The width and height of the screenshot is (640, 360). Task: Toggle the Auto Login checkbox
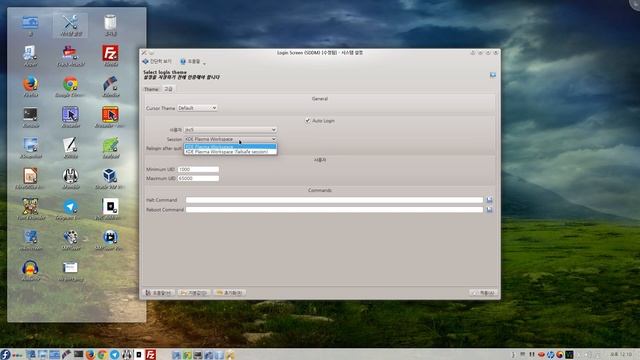point(308,120)
